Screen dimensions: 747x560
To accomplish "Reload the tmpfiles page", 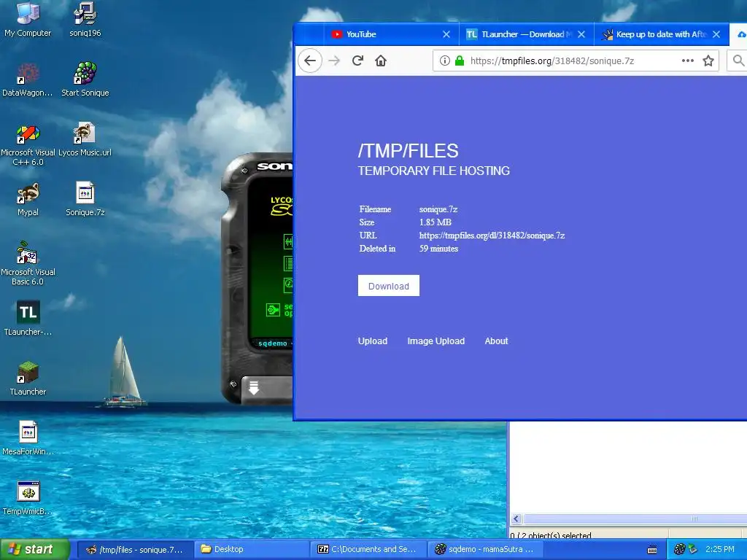I will coord(357,61).
